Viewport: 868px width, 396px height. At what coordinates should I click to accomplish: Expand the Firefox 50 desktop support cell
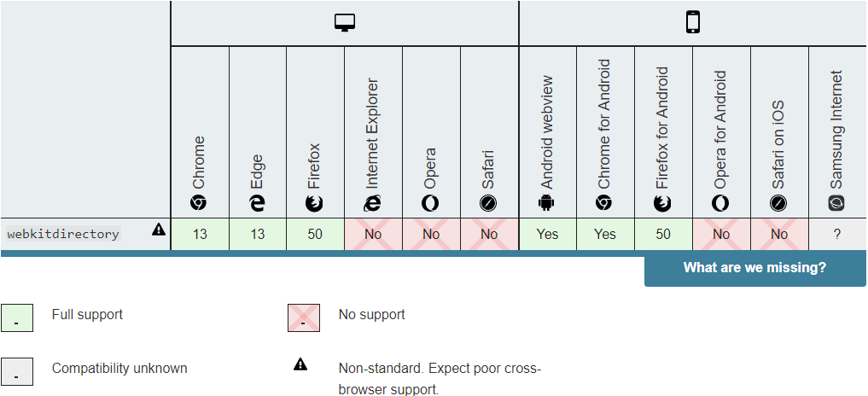315,235
